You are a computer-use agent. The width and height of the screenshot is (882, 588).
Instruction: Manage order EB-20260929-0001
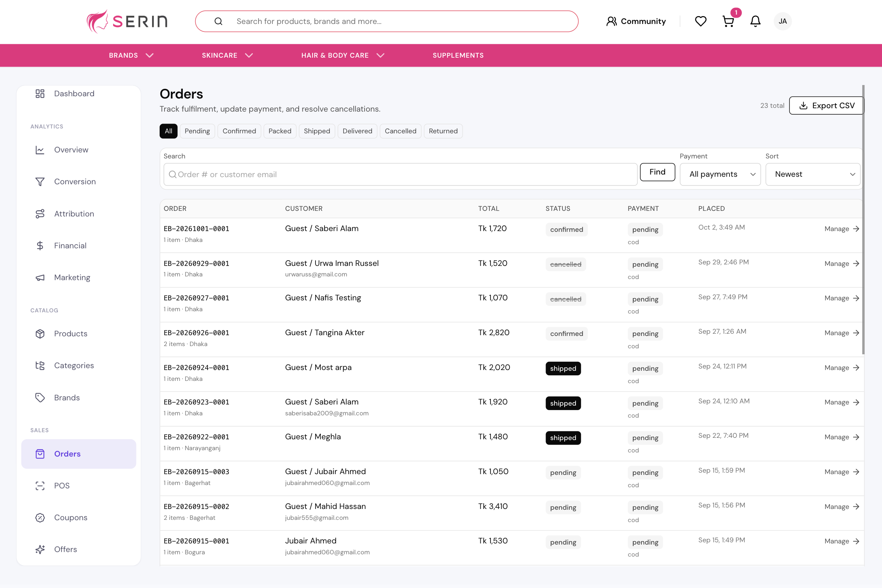tap(842, 264)
